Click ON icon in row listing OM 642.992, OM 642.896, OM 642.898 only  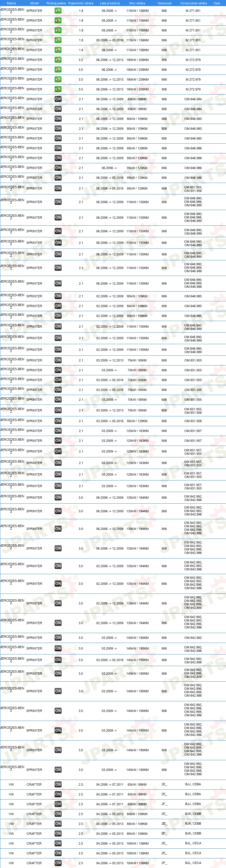tap(58, 673)
